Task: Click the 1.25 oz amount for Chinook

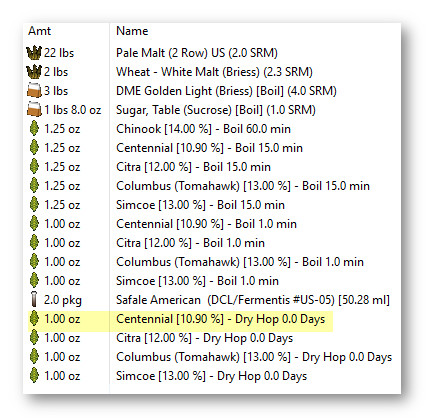Action: (62, 129)
